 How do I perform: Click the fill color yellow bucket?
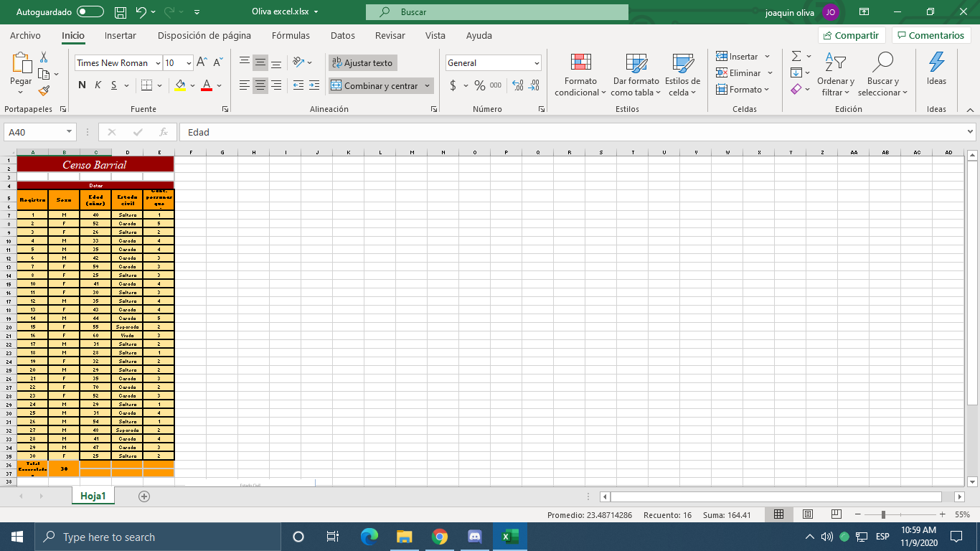(x=180, y=85)
